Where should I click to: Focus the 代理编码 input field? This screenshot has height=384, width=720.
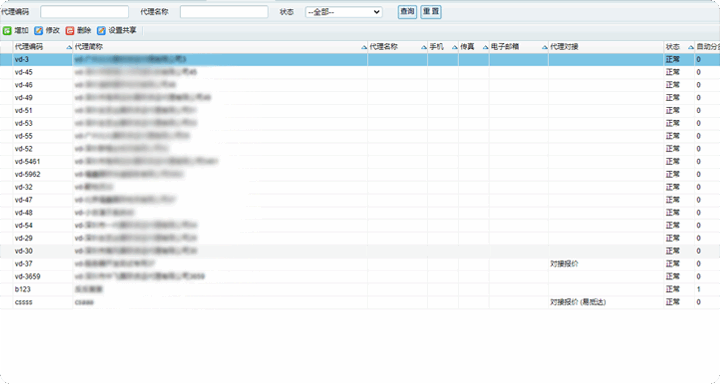pyautogui.click(x=84, y=12)
